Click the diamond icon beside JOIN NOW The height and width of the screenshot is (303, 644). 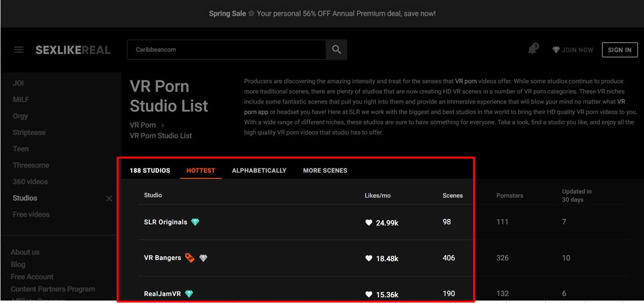[556, 50]
